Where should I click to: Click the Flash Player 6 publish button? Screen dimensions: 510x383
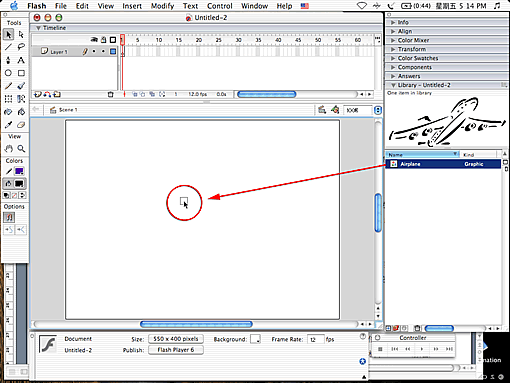176,350
